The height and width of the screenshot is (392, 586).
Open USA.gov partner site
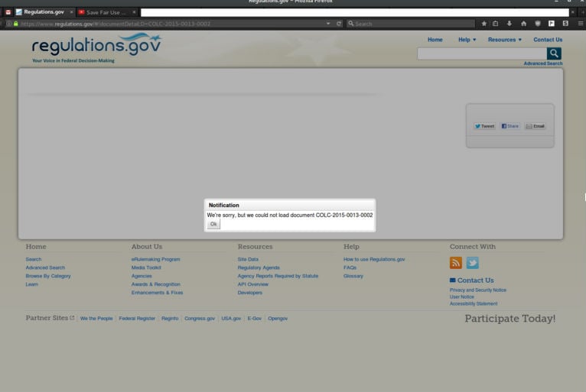[231, 319]
